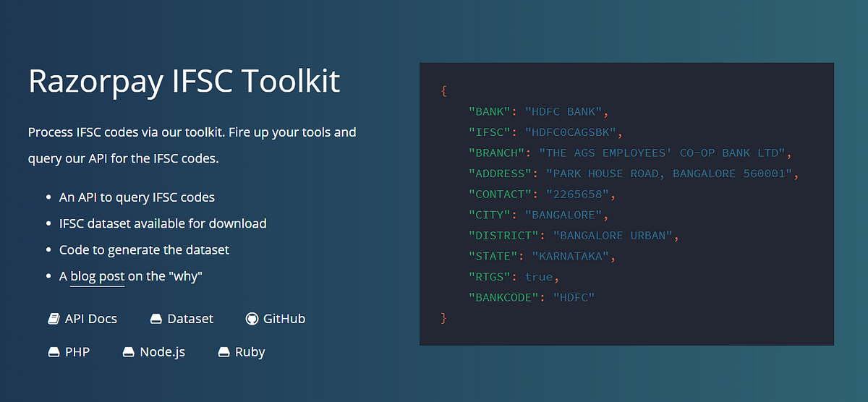Click the "CITY" key in JSON

(x=490, y=215)
